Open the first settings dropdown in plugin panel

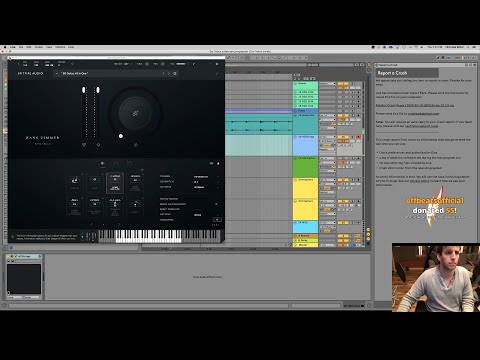[206, 176]
